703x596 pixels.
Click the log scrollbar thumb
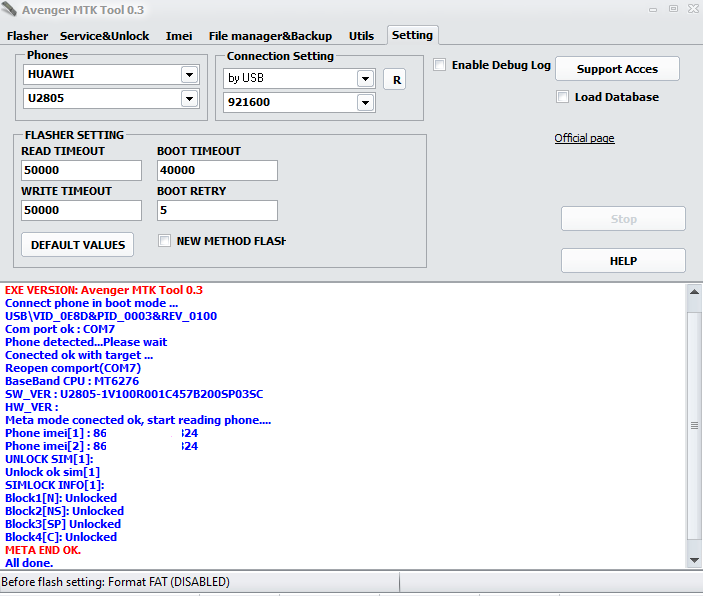click(x=694, y=425)
